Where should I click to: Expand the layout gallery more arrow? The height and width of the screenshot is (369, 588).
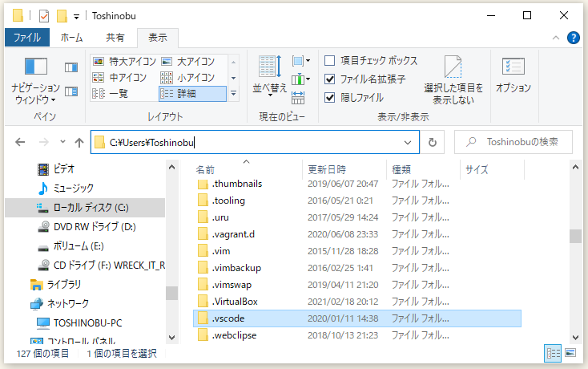[233, 94]
